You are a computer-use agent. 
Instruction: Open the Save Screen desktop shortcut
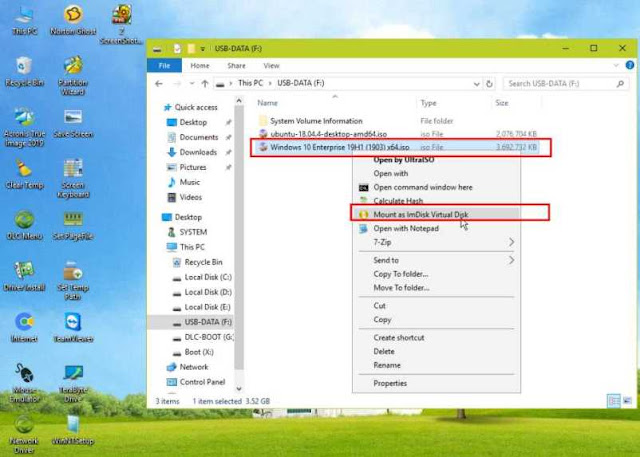[73, 123]
